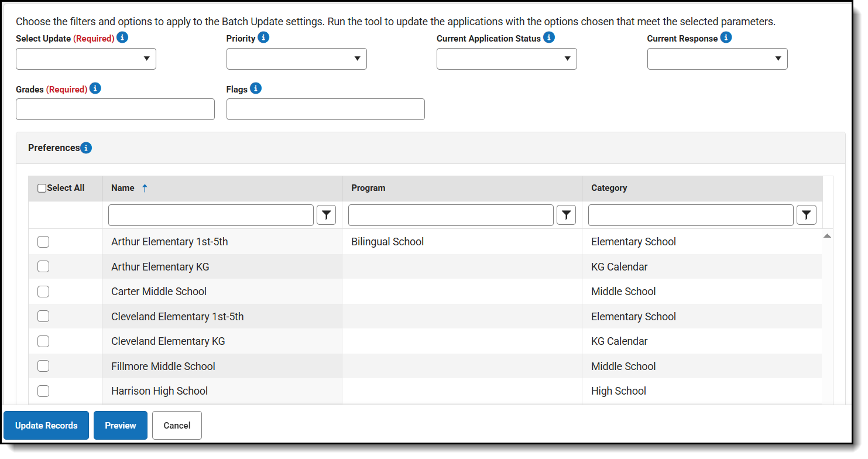Click info icon for Current Application Status

(x=548, y=37)
